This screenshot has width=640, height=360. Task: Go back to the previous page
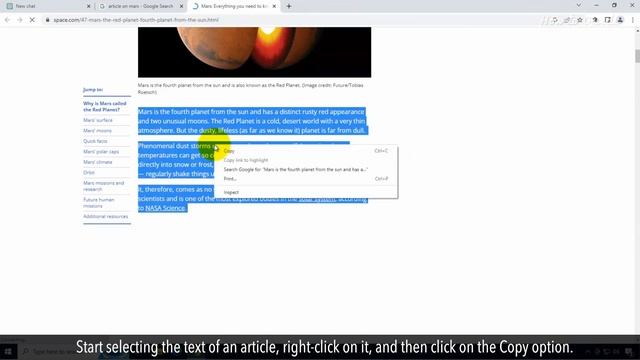tap(7, 20)
